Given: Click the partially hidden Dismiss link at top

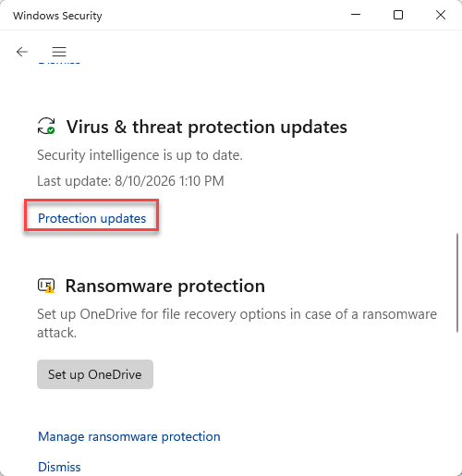Looking at the screenshot, I should tap(59, 63).
